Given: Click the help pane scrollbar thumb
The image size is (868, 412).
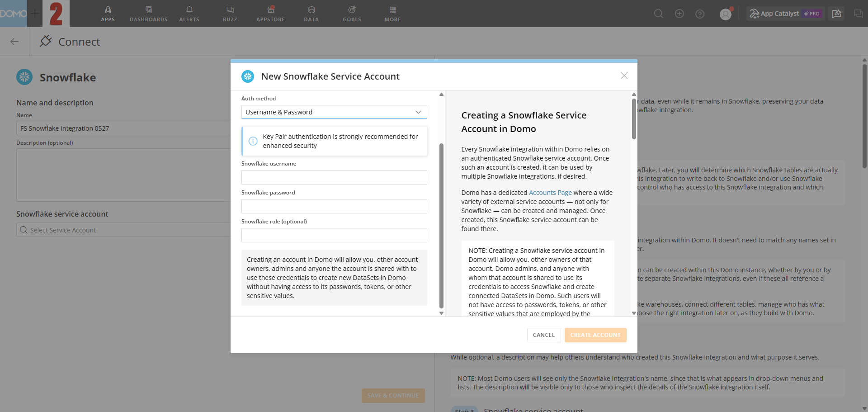Looking at the screenshot, I should point(634,119).
